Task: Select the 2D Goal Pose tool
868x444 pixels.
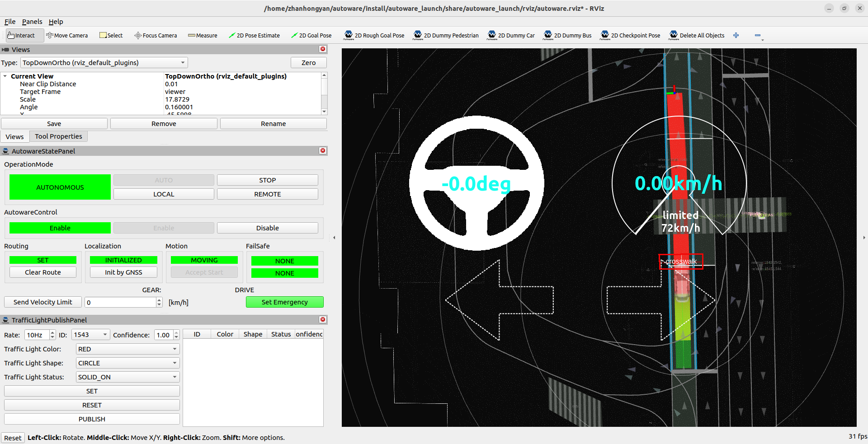Action: tap(311, 35)
